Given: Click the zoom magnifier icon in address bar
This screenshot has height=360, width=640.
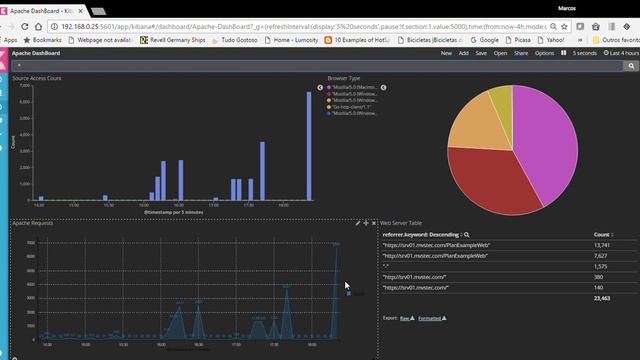Looking at the screenshot, I should (x=553, y=27).
